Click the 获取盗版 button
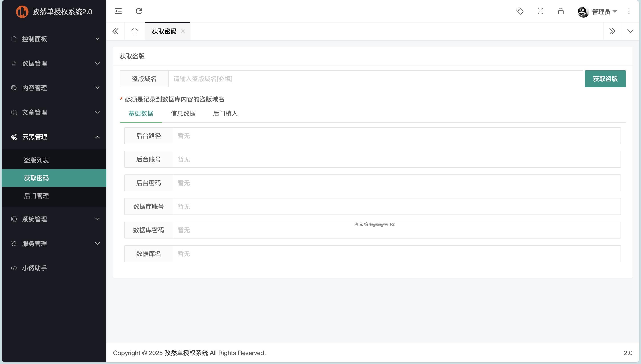Viewport: 641px width, 364px height. point(605,79)
